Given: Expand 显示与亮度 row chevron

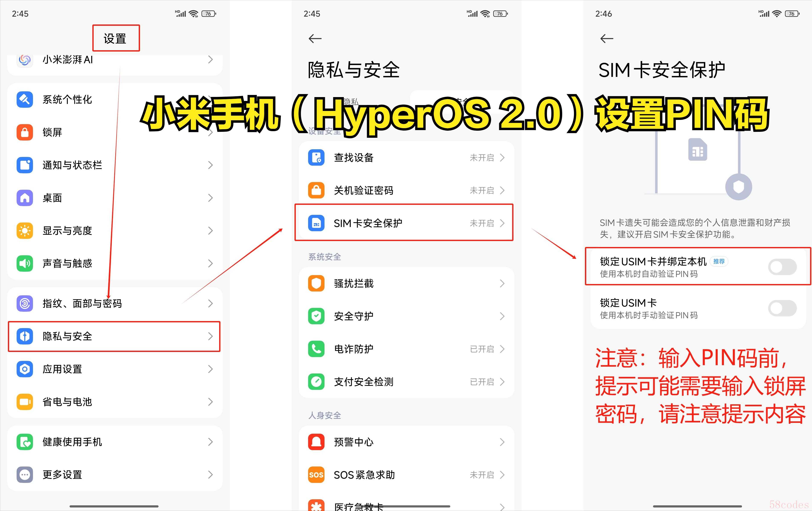Looking at the screenshot, I should [x=210, y=231].
